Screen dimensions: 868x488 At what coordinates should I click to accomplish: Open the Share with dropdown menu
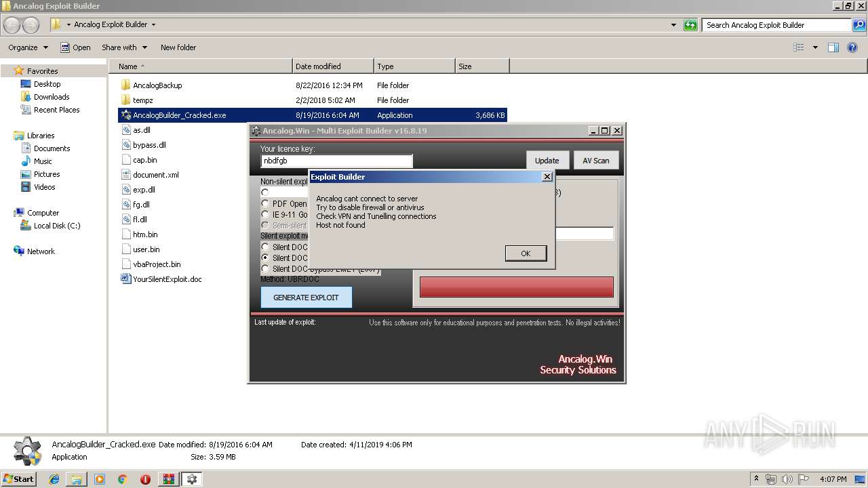tap(124, 47)
